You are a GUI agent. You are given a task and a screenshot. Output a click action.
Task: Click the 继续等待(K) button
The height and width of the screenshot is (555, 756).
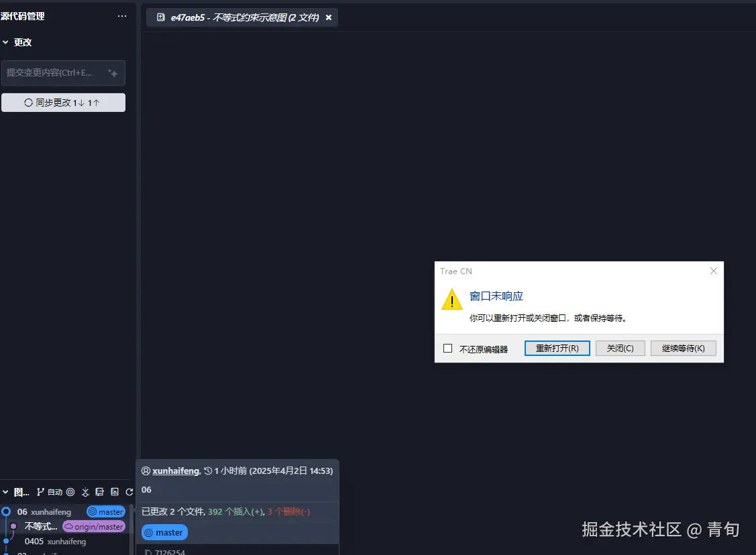coord(683,348)
